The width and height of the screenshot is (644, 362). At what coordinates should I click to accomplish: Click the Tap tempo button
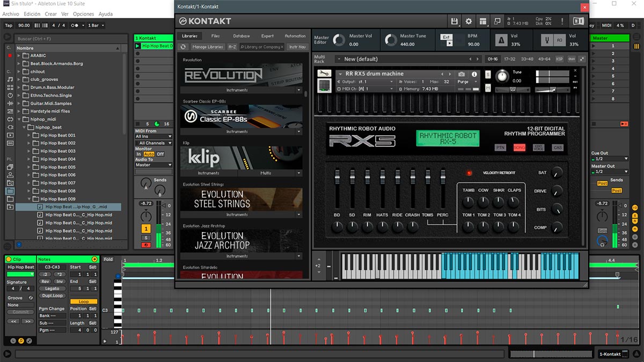tap(9, 25)
